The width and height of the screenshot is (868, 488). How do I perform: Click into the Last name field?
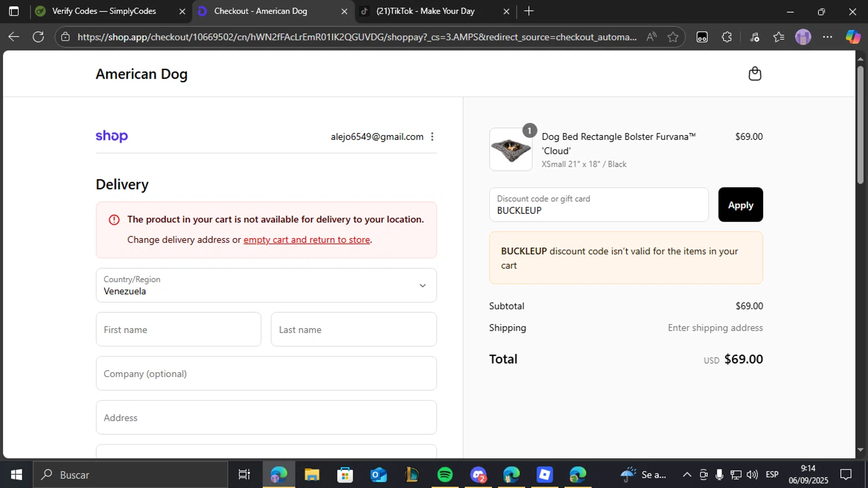(354, 330)
